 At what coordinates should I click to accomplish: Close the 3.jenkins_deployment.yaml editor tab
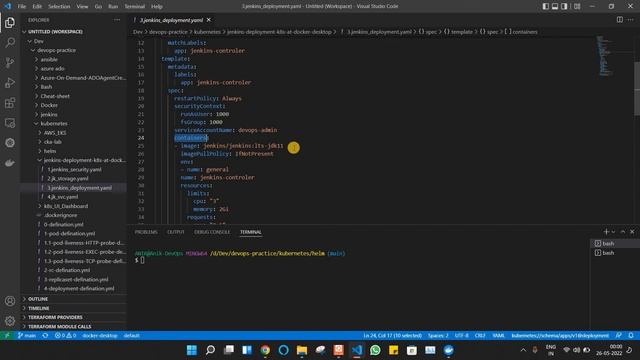(x=209, y=20)
